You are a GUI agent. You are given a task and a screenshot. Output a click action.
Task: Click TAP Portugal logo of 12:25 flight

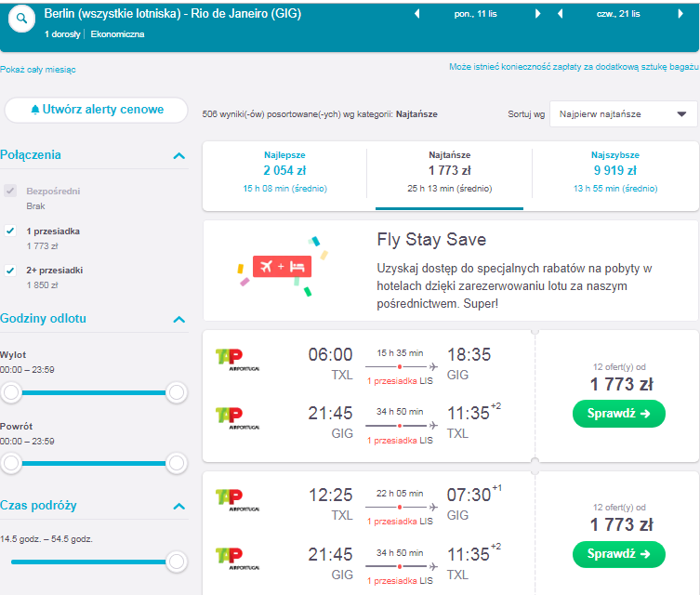pyautogui.click(x=237, y=500)
